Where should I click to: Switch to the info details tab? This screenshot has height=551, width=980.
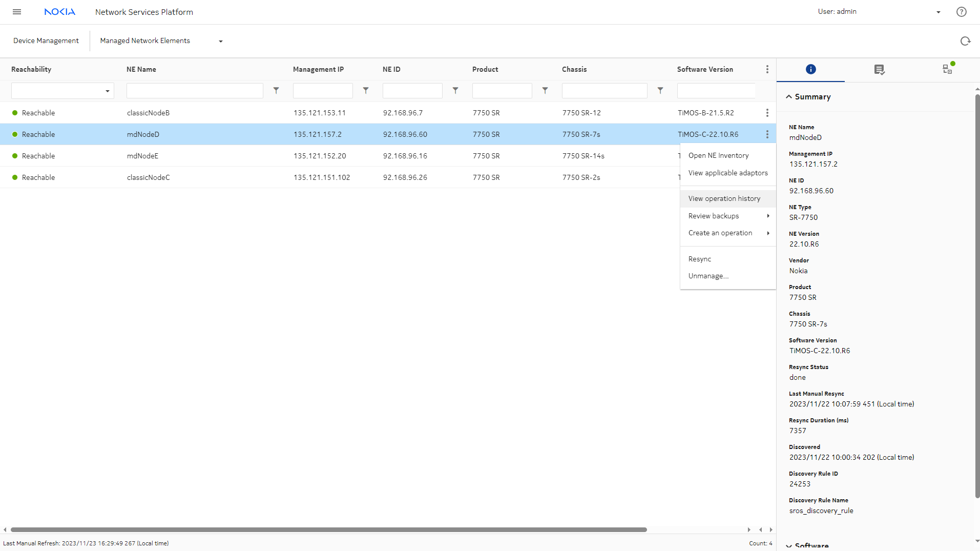coord(810,69)
